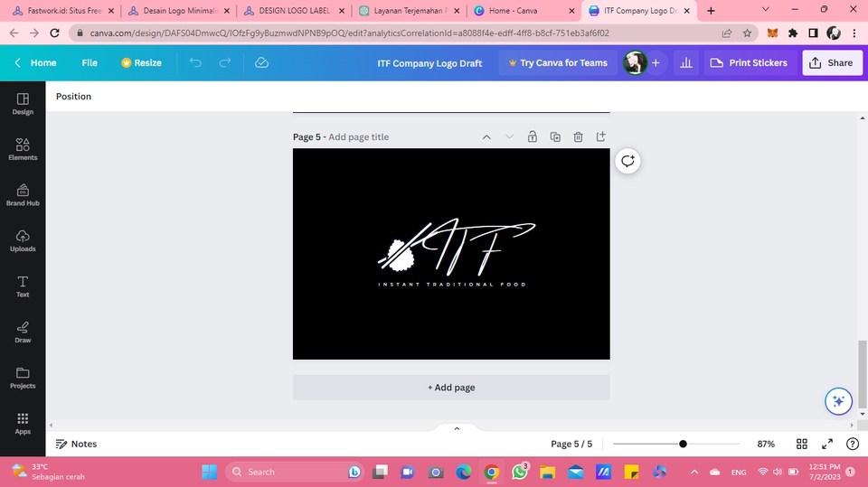Open the Apps panel
Viewport: 868px width, 487px height.
[23, 424]
